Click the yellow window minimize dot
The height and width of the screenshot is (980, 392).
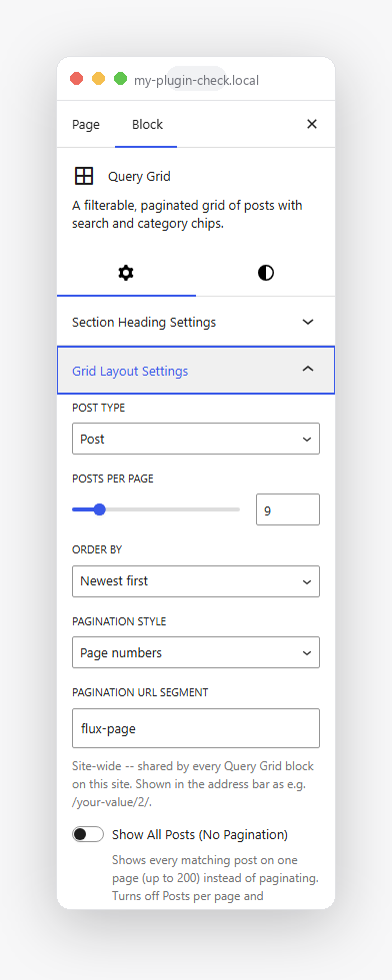coord(99,79)
